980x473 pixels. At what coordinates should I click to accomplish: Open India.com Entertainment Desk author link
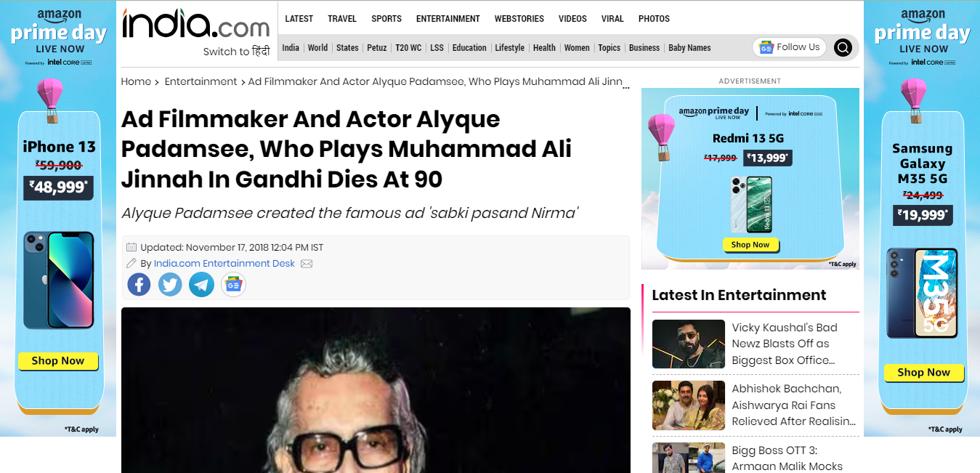coord(224,264)
